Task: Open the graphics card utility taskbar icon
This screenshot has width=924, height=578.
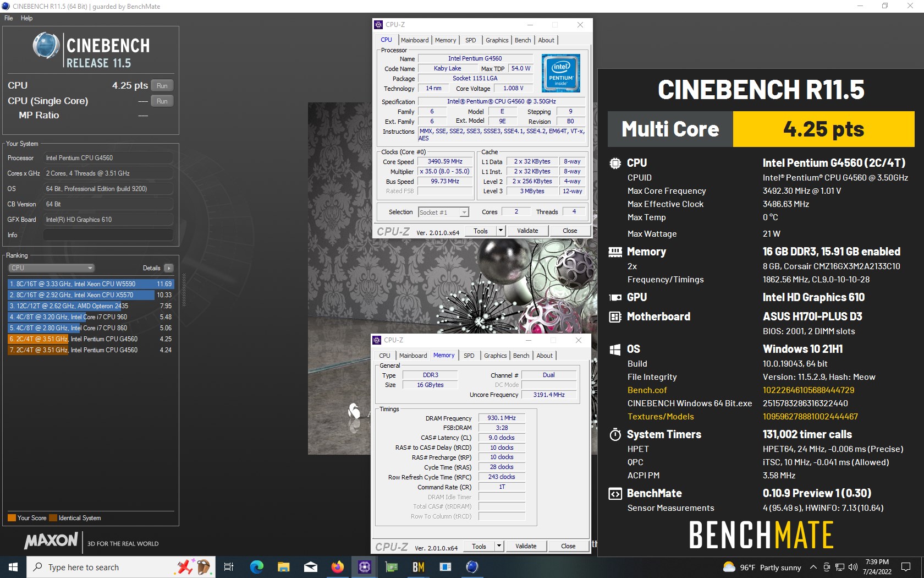Action: tap(391, 566)
